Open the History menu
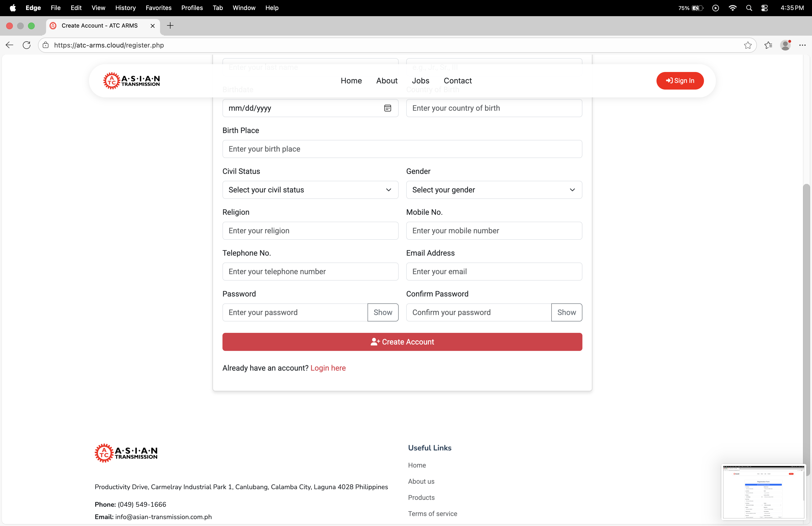Image resolution: width=812 pixels, height=526 pixels. (125, 8)
